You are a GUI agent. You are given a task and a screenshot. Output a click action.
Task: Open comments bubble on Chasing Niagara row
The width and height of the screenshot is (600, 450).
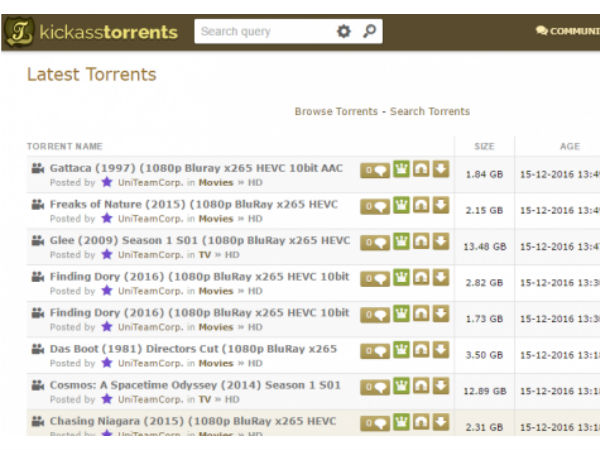tap(375, 422)
